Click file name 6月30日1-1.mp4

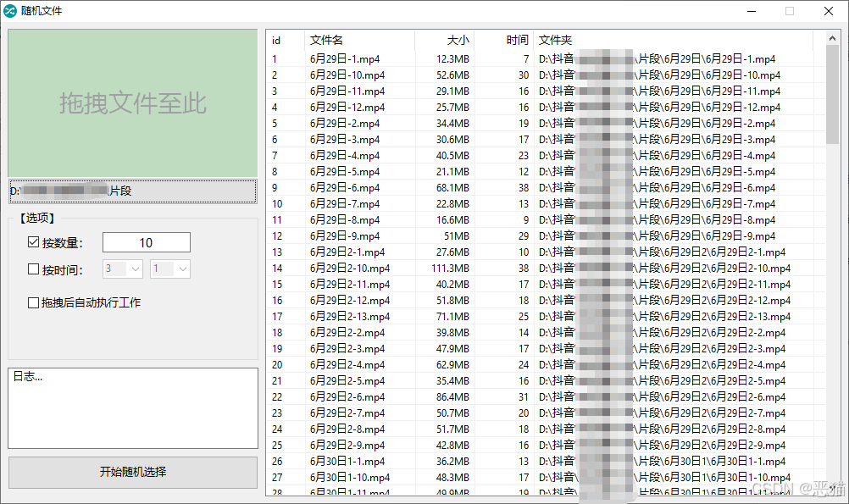347,462
